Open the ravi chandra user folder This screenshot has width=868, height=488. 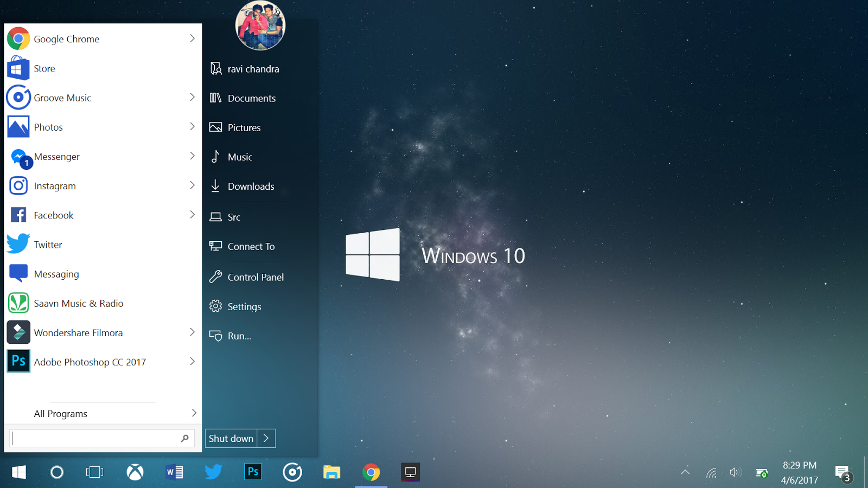tap(245, 69)
